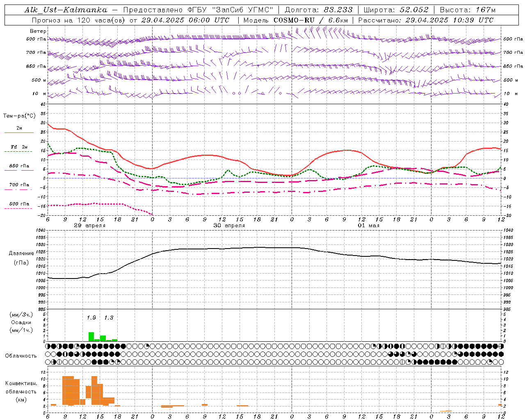The width and height of the screenshot is (525, 420).
Task: Click the Модель COSMO-RU / 6.6км label
Action: [x=296, y=20]
